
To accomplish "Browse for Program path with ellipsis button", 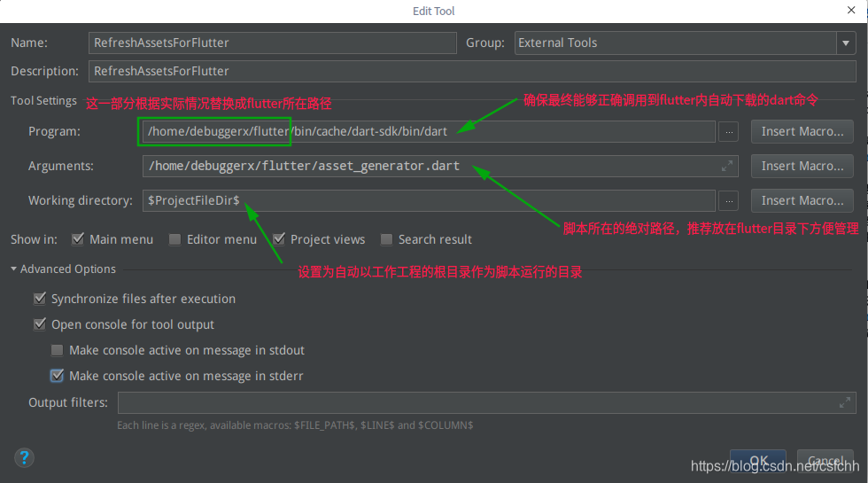I will click(728, 132).
